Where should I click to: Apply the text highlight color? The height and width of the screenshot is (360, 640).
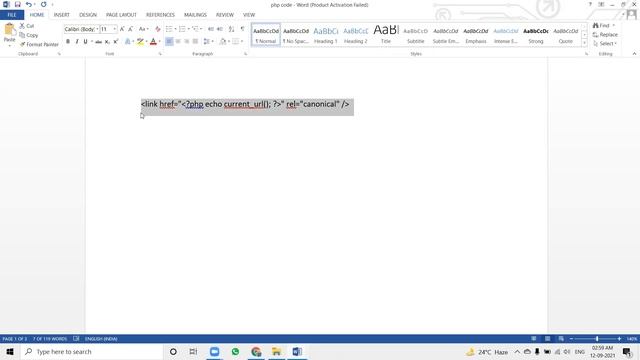pyautogui.click(x=140, y=42)
